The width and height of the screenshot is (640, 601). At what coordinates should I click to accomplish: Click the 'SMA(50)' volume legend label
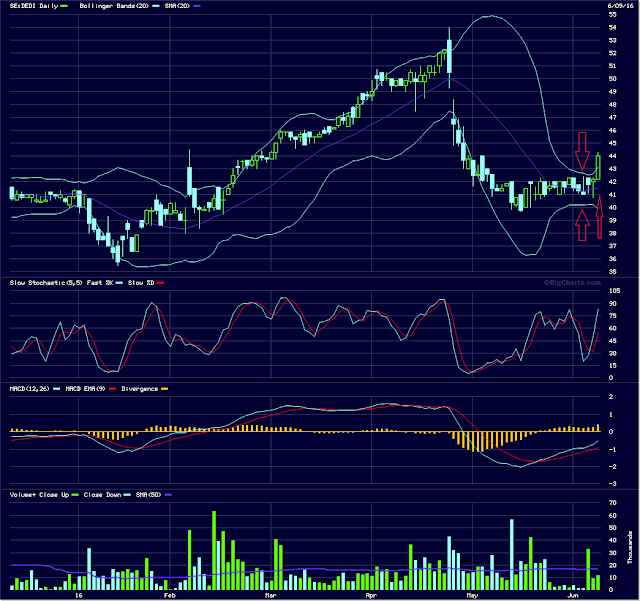coord(148,495)
